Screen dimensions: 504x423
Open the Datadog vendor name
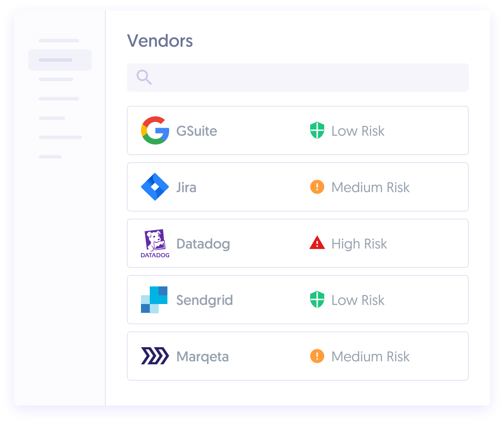coord(203,244)
